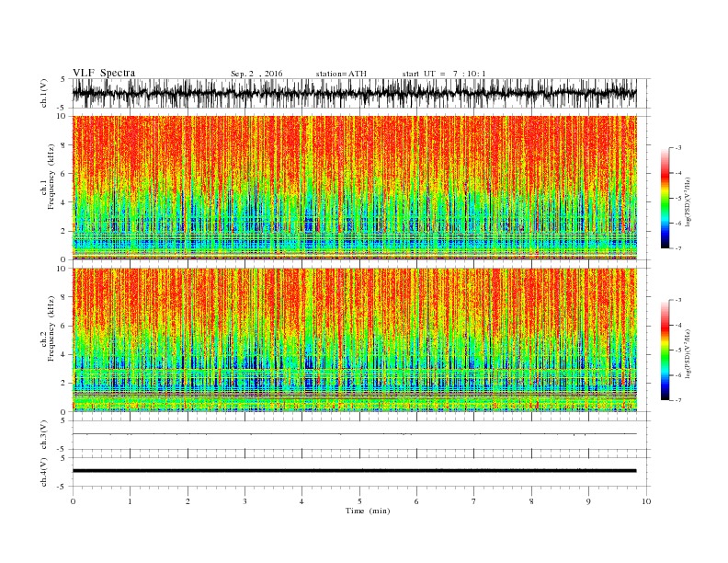The image size is (728, 563).
Task: Click time-axis tick label "8" minutes
Action: tap(531, 501)
